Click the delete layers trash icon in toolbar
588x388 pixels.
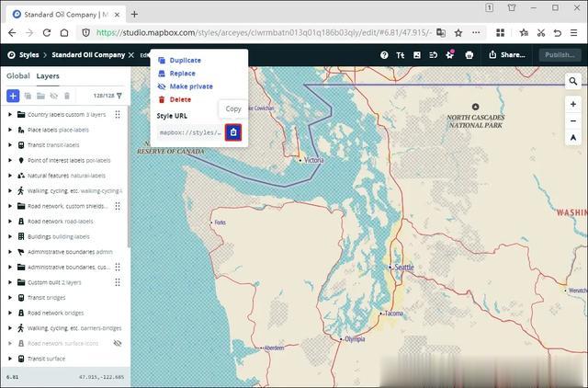coord(67,96)
